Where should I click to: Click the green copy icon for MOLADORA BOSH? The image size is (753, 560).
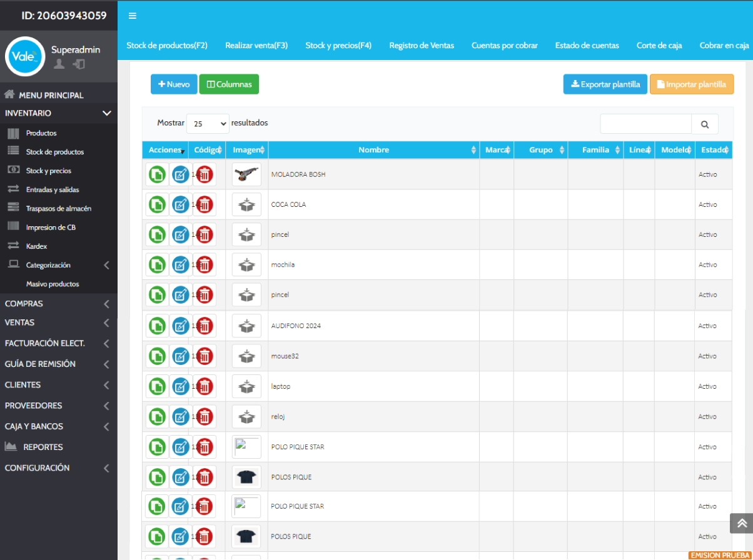(x=157, y=174)
